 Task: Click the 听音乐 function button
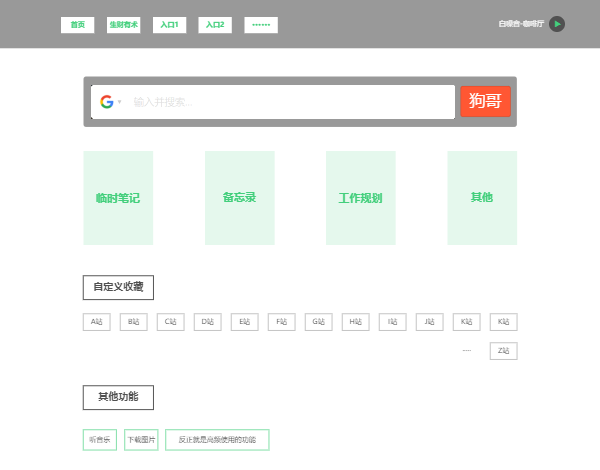tap(100, 440)
